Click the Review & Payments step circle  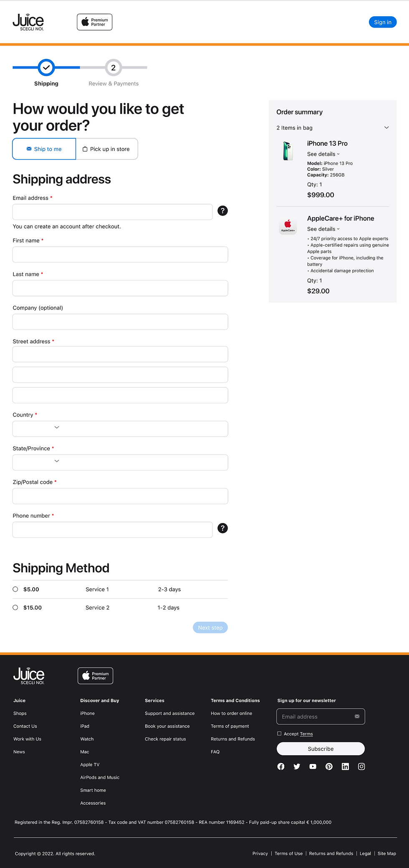(x=113, y=68)
